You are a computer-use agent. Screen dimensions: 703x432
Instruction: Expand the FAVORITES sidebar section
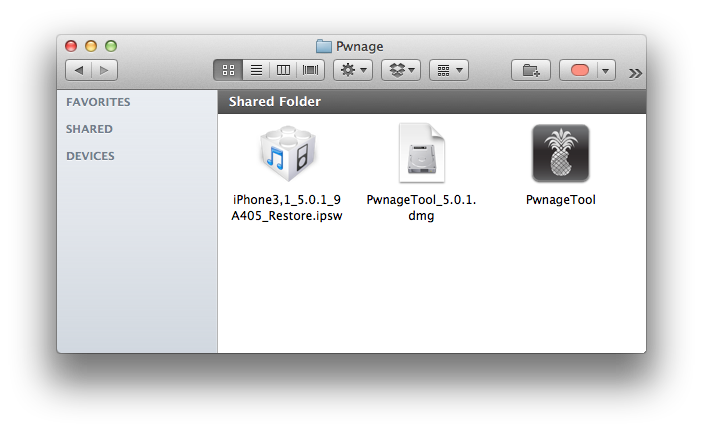click(x=98, y=102)
